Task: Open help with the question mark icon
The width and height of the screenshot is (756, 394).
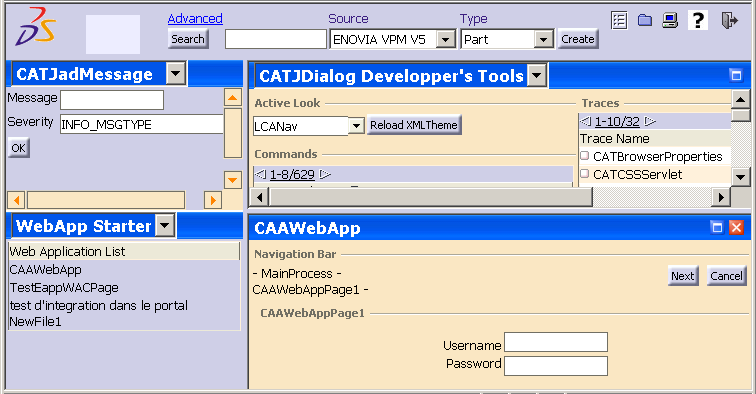Action: pyautogui.click(x=698, y=20)
